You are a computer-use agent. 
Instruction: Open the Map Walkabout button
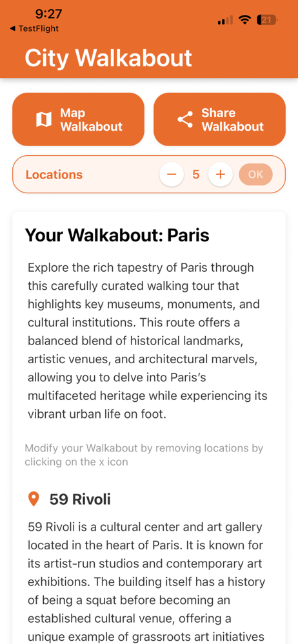point(78,120)
